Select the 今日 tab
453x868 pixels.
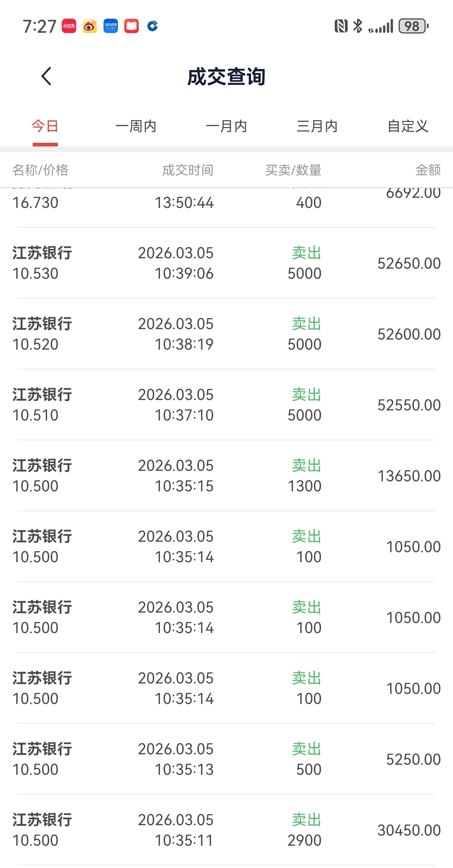pyautogui.click(x=45, y=127)
